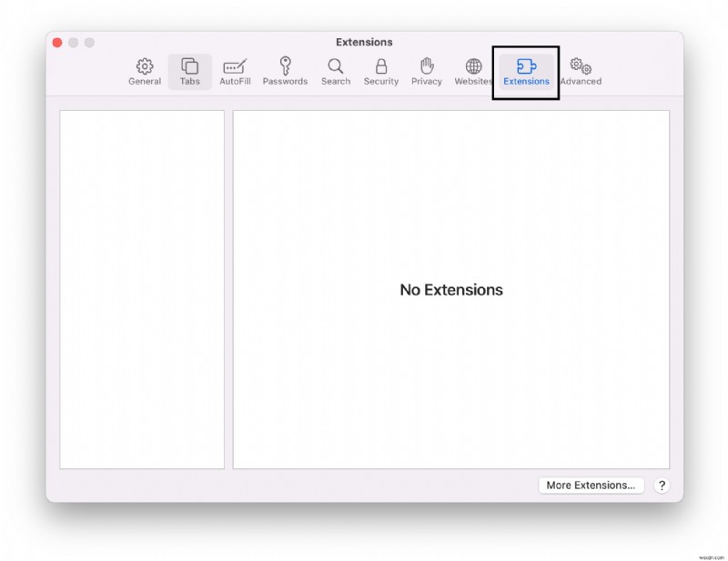
Task: Open help with the question mark button
Action: pyautogui.click(x=662, y=486)
